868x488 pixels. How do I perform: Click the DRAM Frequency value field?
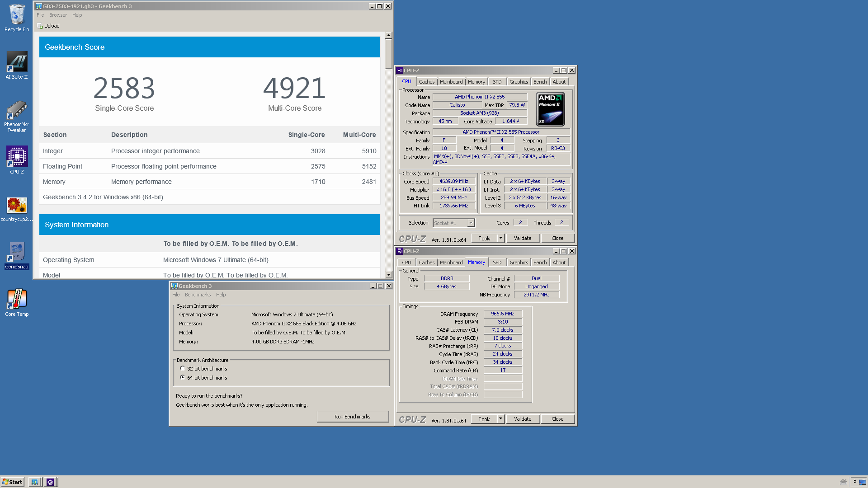coord(503,314)
